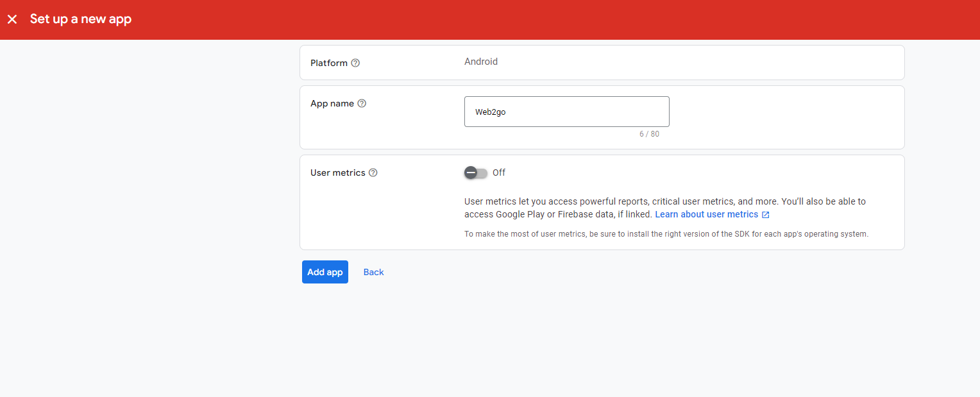The height and width of the screenshot is (397, 980).
Task: Open the User metrics help tooltip icon
Action: (373, 173)
